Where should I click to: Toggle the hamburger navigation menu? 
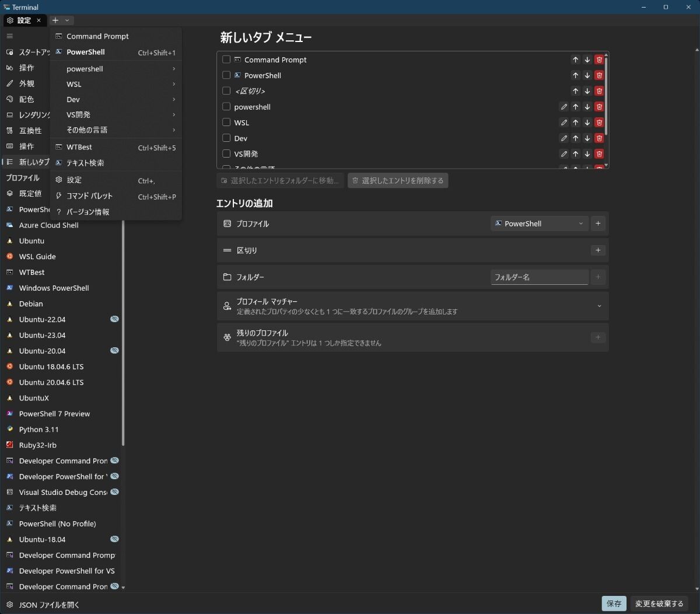point(9,36)
